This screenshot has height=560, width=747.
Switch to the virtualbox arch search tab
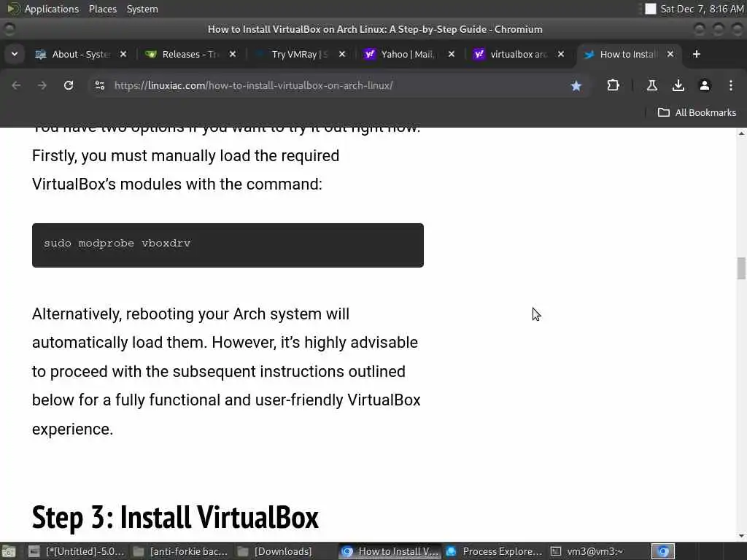pos(518,54)
